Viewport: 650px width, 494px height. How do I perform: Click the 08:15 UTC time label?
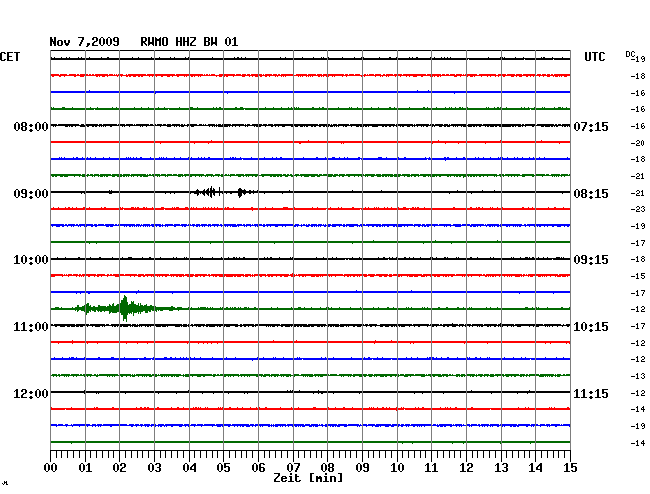pyautogui.click(x=591, y=194)
